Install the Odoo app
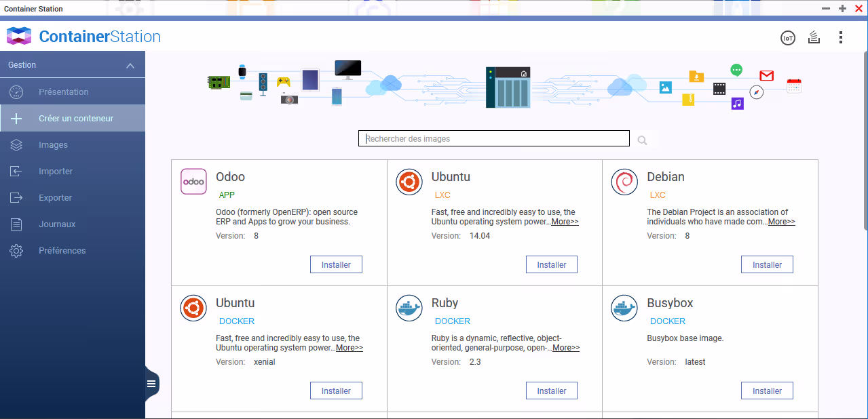The image size is (868, 419). [336, 264]
